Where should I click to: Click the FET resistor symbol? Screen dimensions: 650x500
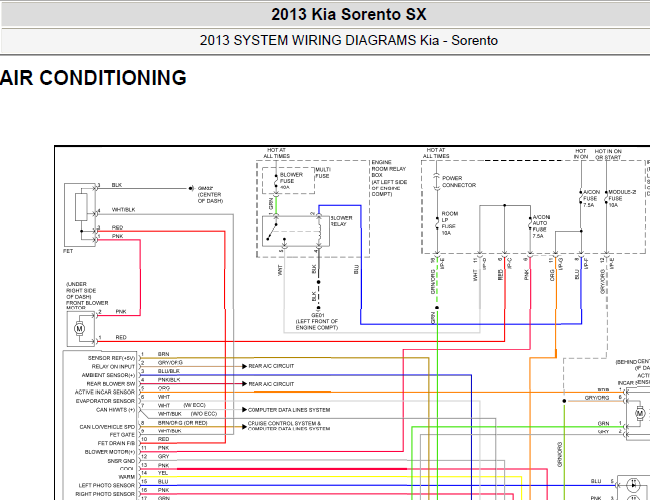click(x=81, y=207)
